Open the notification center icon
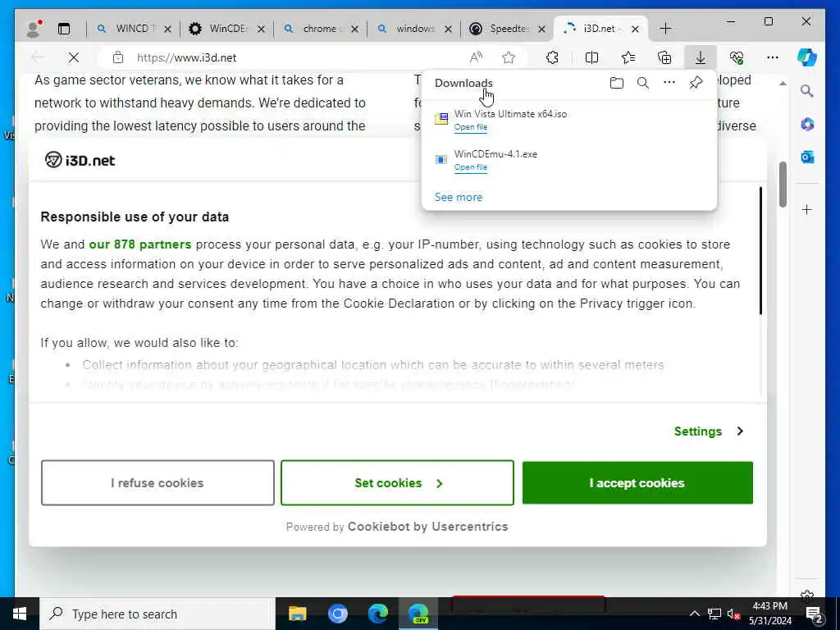 813,614
